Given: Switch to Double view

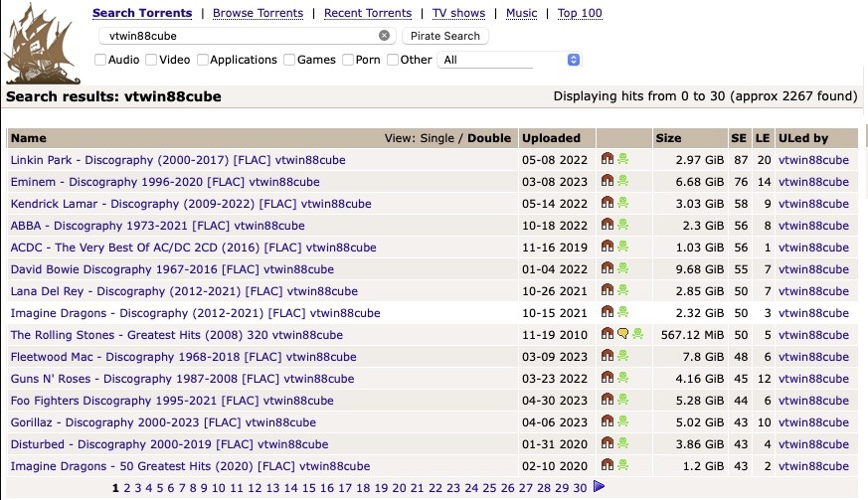Looking at the screenshot, I should pos(489,138).
